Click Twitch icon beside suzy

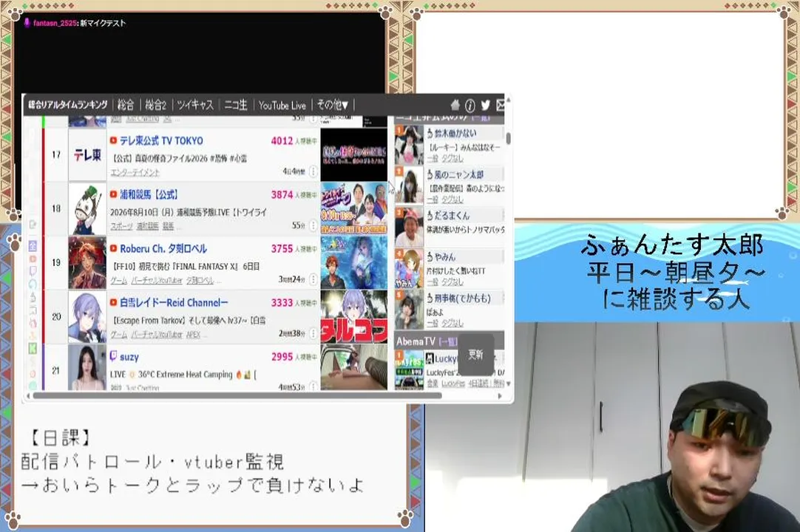(113, 356)
